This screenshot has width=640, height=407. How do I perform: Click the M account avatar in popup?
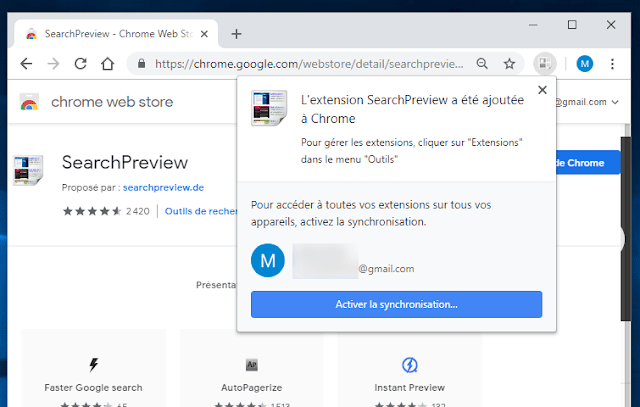click(268, 260)
